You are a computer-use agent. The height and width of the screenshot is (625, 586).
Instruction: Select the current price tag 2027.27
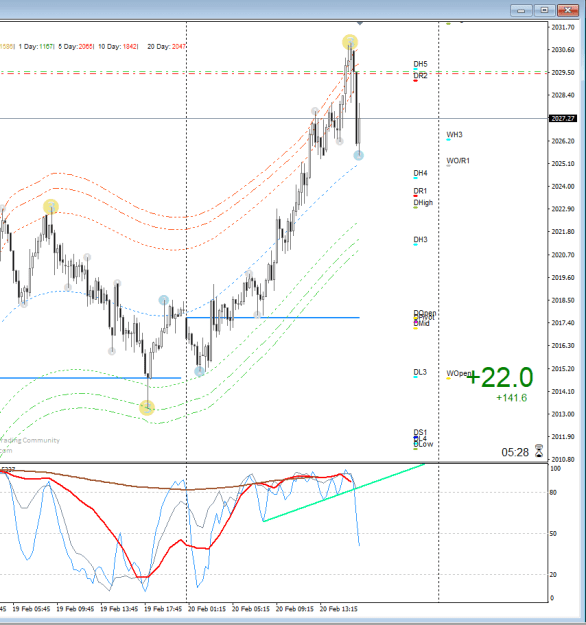563,118
